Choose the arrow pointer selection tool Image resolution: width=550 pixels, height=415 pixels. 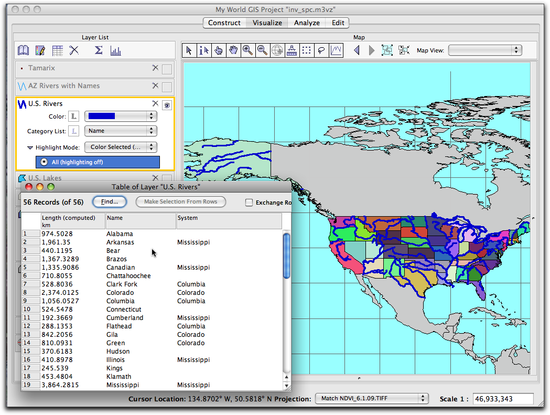(189, 51)
